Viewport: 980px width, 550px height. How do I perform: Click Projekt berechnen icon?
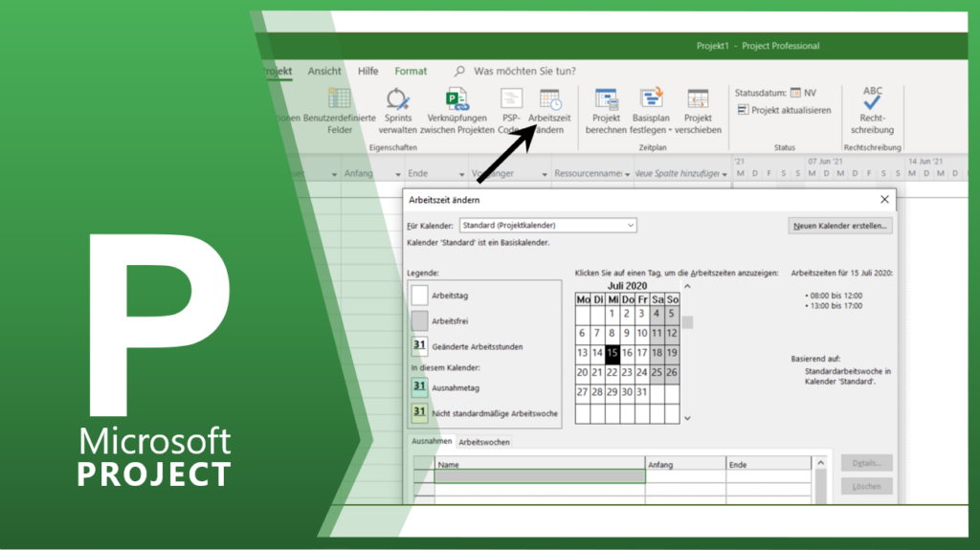(x=606, y=99)
